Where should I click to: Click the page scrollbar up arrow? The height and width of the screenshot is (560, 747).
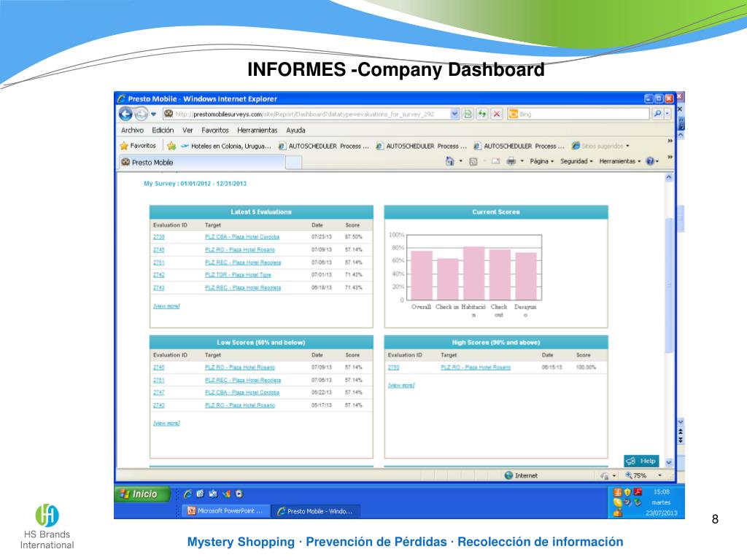click(x=669, y=178)
